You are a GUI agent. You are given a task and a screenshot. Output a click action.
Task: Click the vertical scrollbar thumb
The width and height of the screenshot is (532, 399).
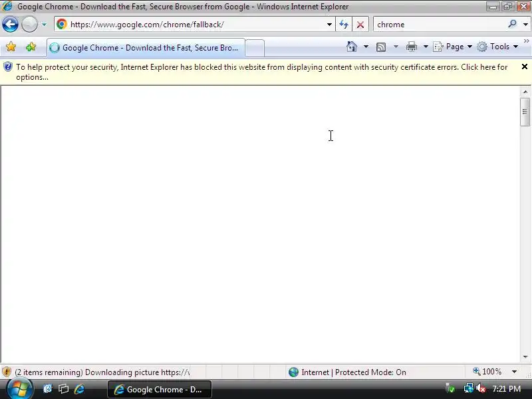click(525, 112)
